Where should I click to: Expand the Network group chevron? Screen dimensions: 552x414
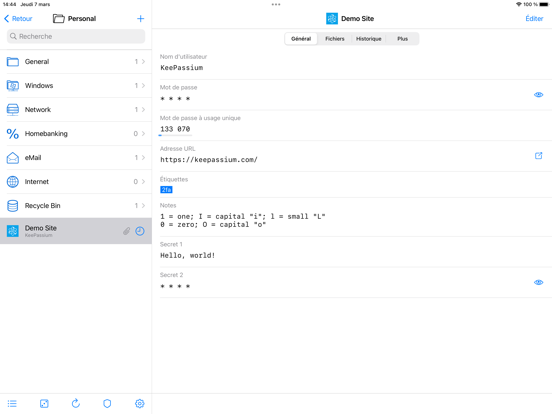(143, 109)
